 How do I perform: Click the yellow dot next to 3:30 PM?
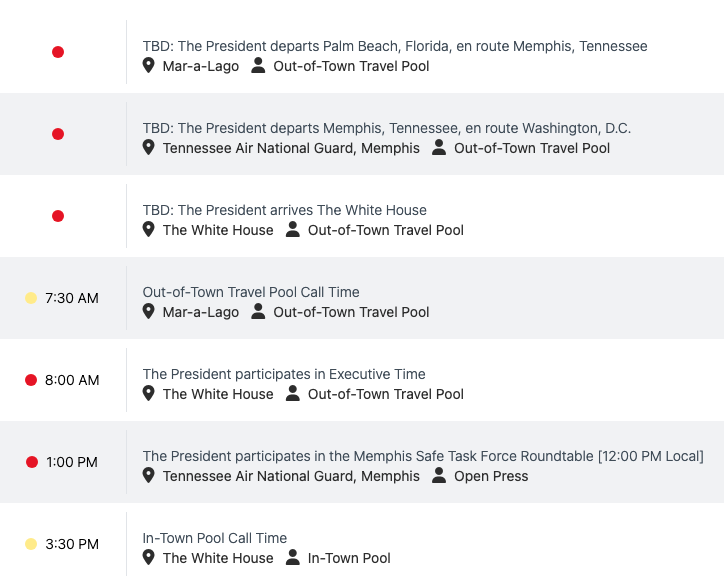31,544
